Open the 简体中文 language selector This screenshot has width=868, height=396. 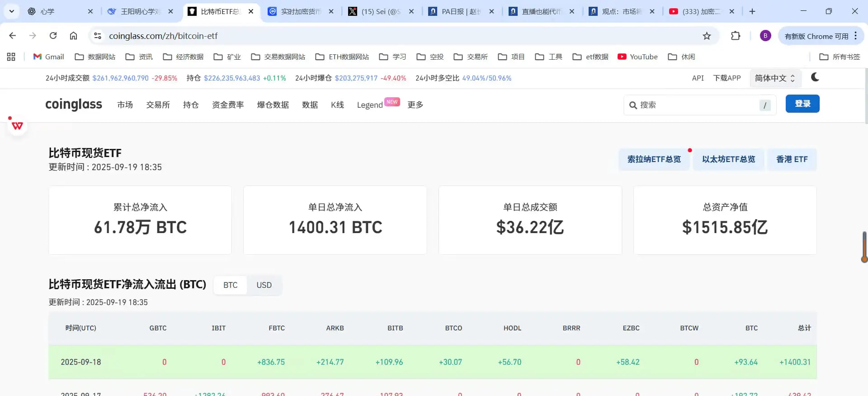(775, 78)
